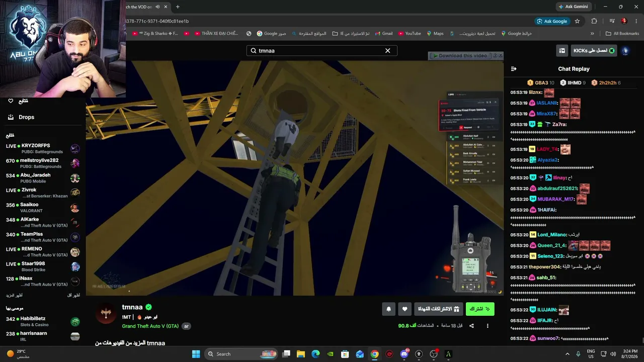Collapse the Chat Replay panel
Screen dimensions: 644x362
(514, 69)
